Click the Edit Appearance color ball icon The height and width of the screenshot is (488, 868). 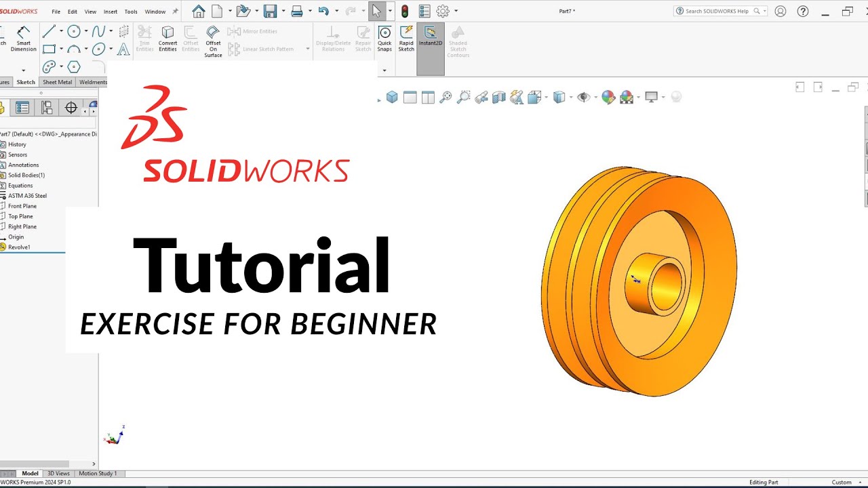(x=608, y=97)
